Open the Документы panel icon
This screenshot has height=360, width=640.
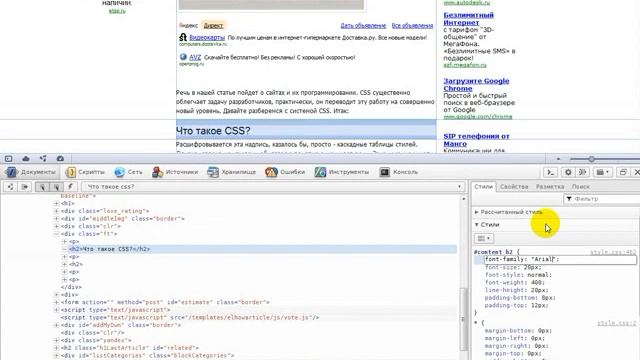[x=11, y=172]
